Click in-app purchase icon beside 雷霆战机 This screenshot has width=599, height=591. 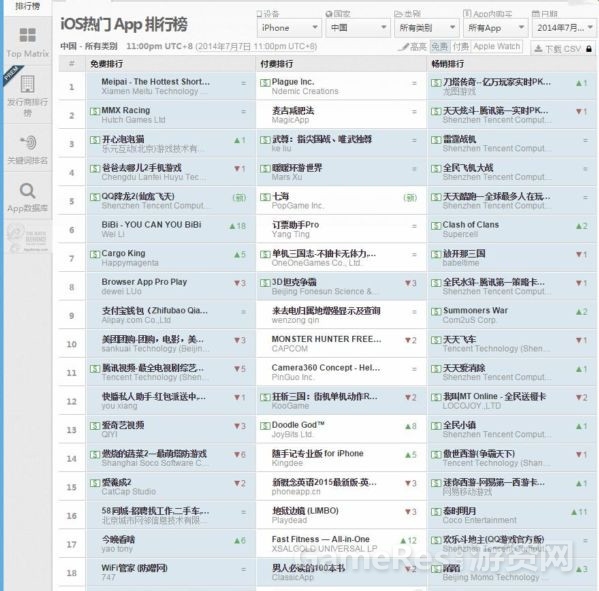point(436,140)
